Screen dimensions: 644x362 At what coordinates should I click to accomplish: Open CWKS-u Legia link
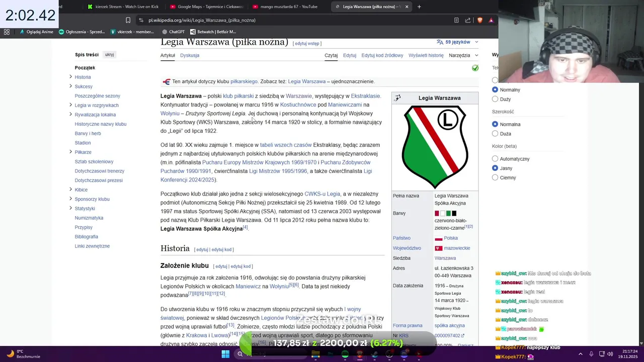click(322, 194)
